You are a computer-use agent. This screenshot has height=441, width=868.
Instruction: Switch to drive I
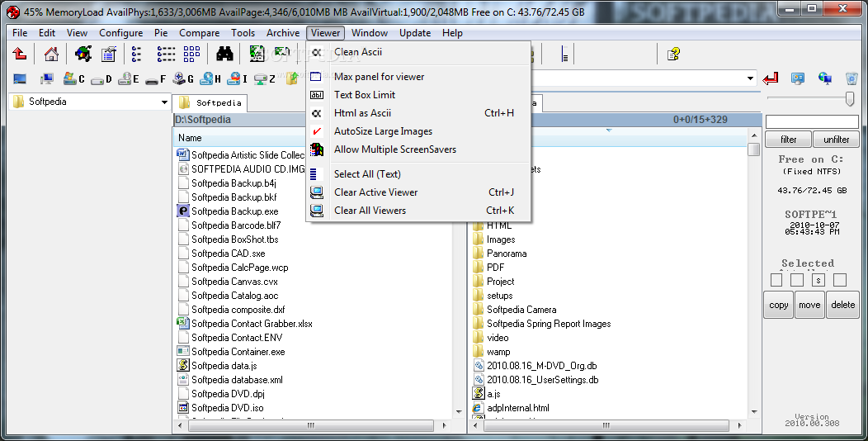(238, 79)
